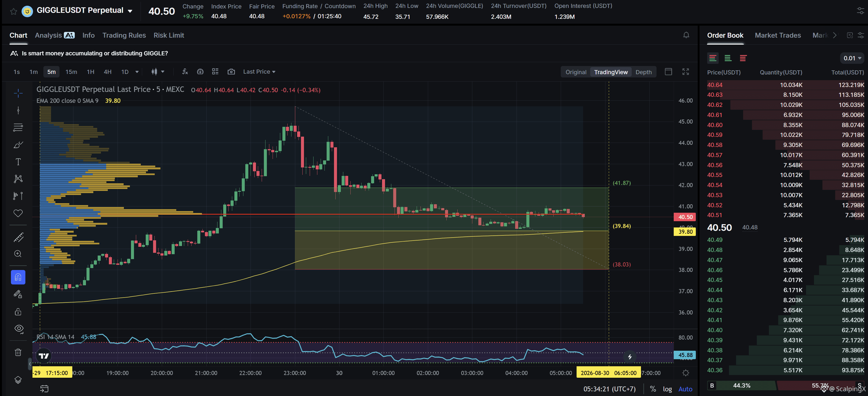The image size is (868, 396).
Task: Open the indicators fx button
Action: point(185,71)
